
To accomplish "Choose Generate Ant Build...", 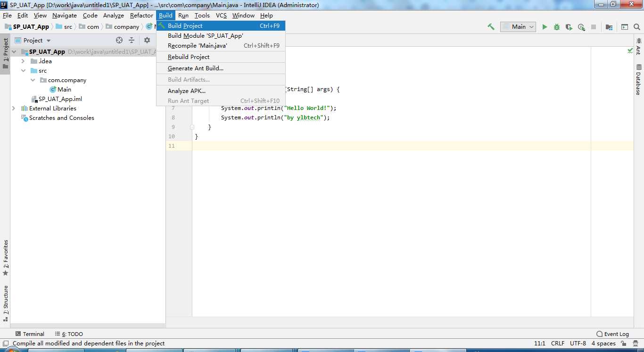I will pyautogui.click(x=221, y=68).
